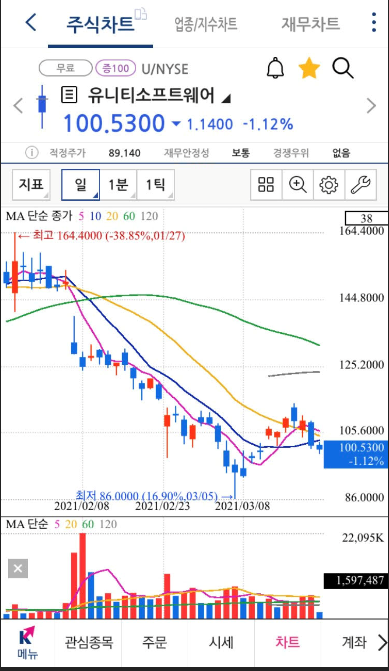Expand stock name dropdown triangle
Image resolution: width=389 pixels, height=671 pixels.
226,99
